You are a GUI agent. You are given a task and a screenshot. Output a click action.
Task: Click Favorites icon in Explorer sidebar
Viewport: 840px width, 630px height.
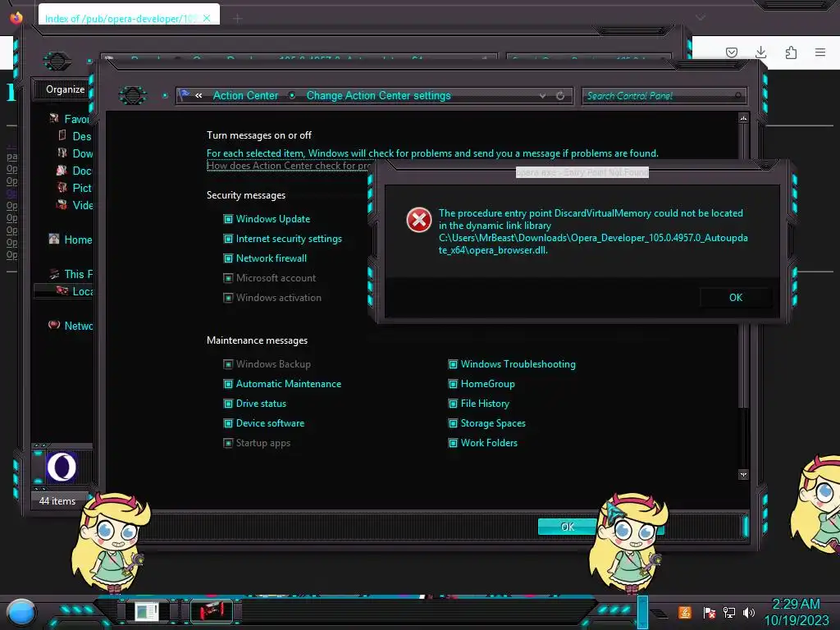click(x=54, y=118)
